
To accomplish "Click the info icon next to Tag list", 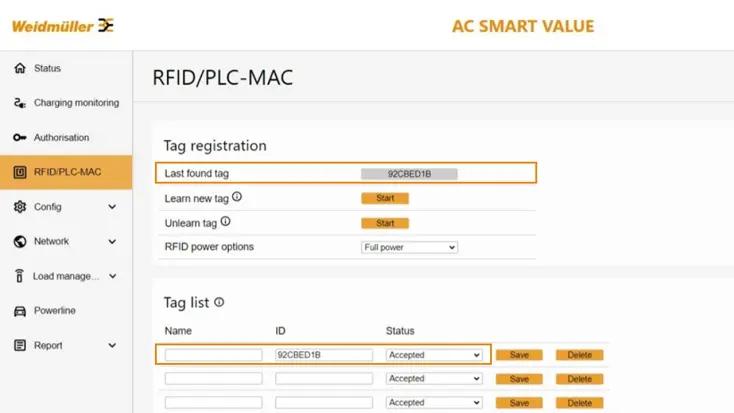I will (x=219, y=302).
